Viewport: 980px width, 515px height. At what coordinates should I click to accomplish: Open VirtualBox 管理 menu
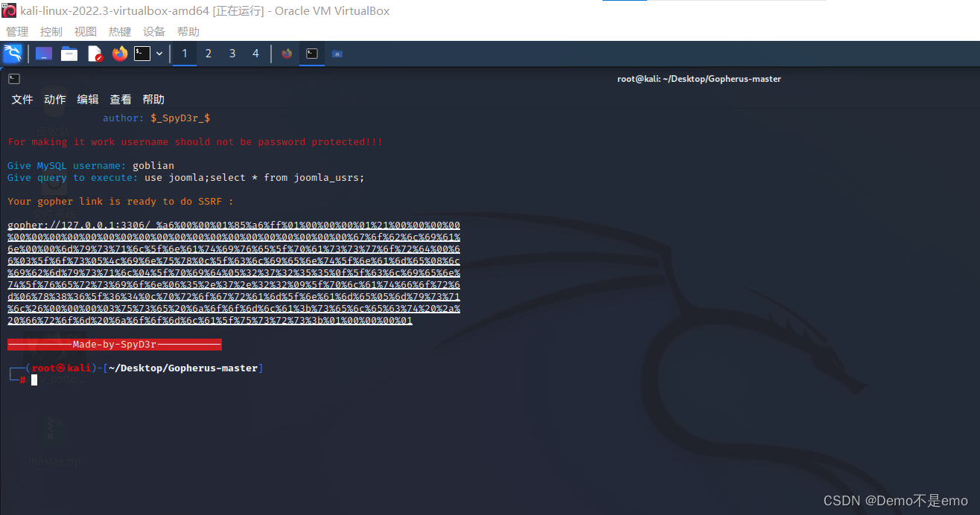[17, 32]
